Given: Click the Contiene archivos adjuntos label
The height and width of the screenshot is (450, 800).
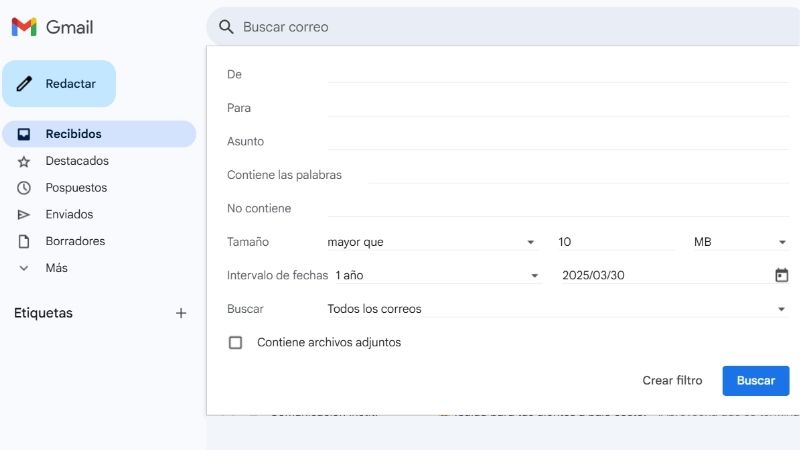Looking at the screenshot, I should [x=329, y=342].
